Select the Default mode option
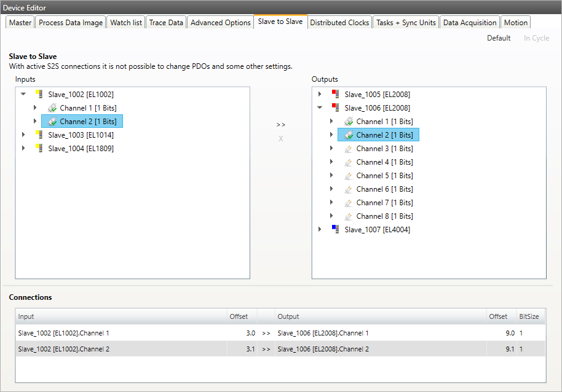This screenshot has height=392, width=562. pyautogui.click(x=499, y=38)
